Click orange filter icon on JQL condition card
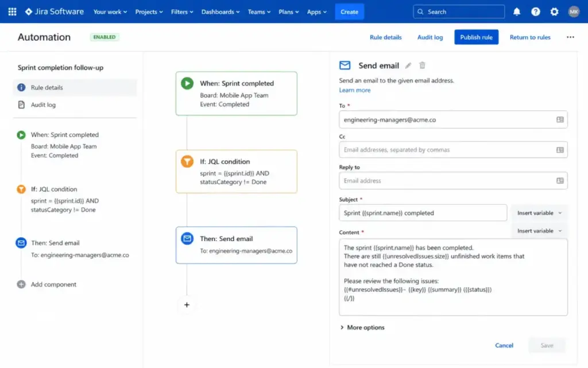The height and width of the screenshot is (368, 588). pos(187,161)
